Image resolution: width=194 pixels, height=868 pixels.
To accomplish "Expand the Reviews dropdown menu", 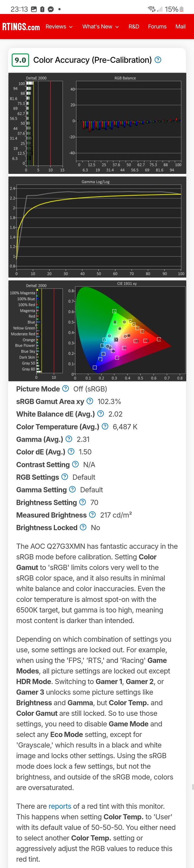I will (x=59, y=27).
